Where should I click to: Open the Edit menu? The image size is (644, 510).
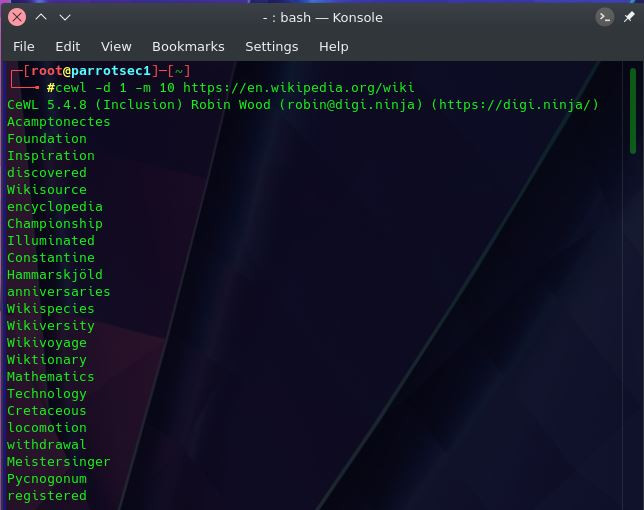[68, 46]
